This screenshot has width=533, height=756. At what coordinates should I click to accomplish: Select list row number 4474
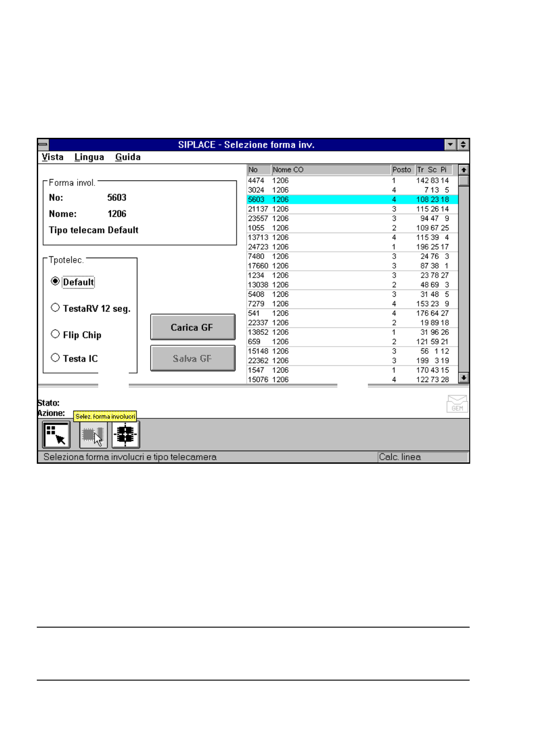coord(352,180)
